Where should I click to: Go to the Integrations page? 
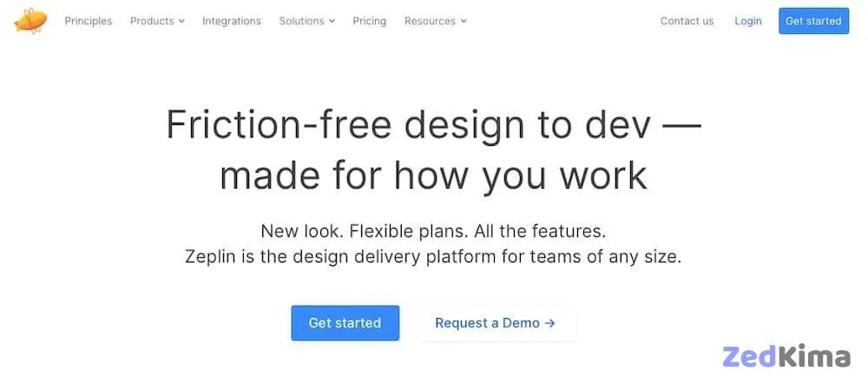pos(232,21)
